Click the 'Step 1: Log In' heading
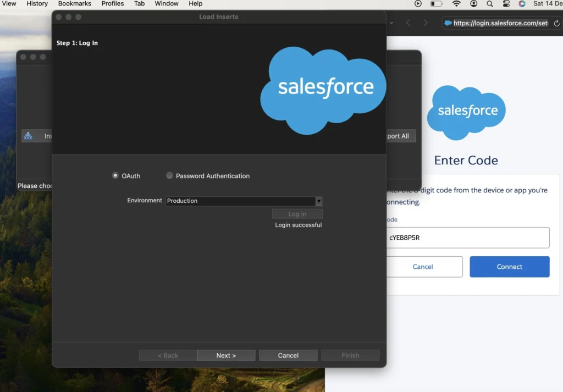 pos(77,43)
